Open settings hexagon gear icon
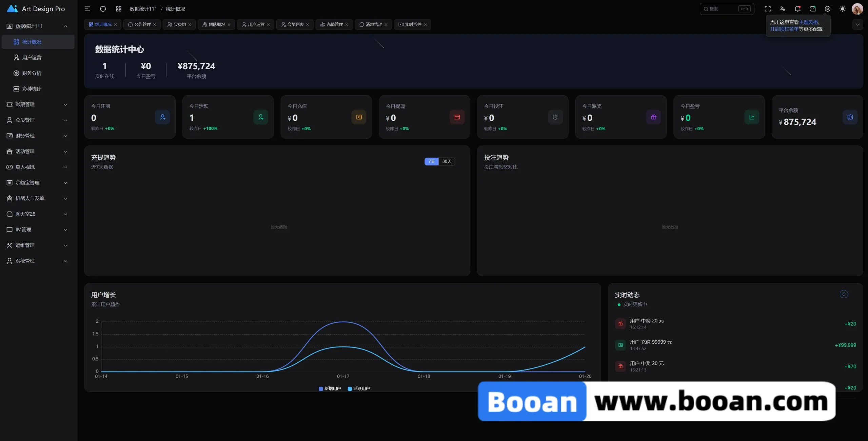Screen dimensions: 868x441 pyautogui.click(x=827, y=9)
